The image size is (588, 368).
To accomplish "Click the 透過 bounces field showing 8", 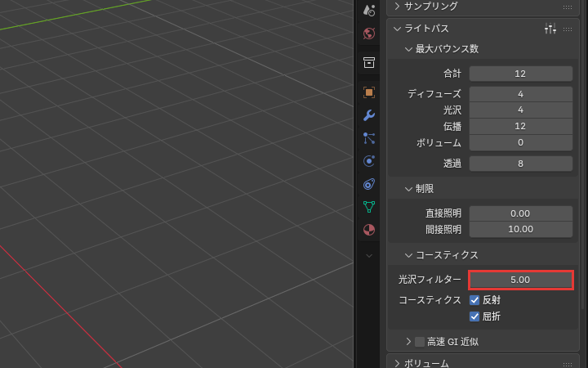I will 520,164.
